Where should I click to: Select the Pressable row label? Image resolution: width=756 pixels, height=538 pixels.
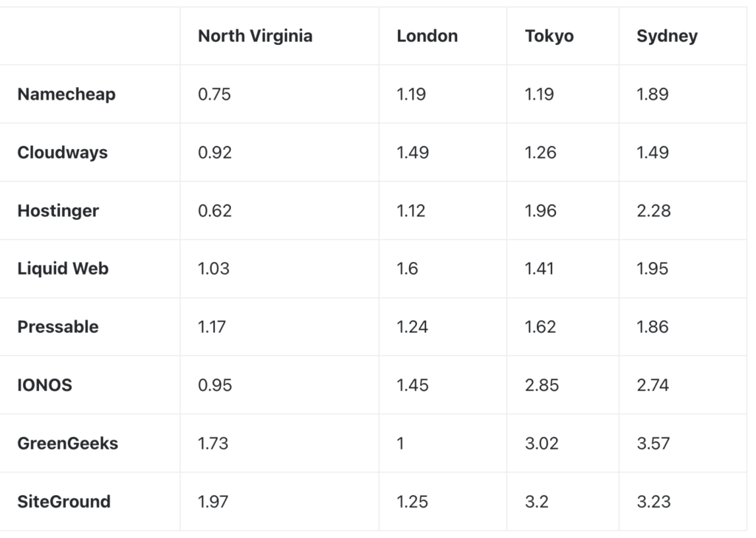coord(58,327)
